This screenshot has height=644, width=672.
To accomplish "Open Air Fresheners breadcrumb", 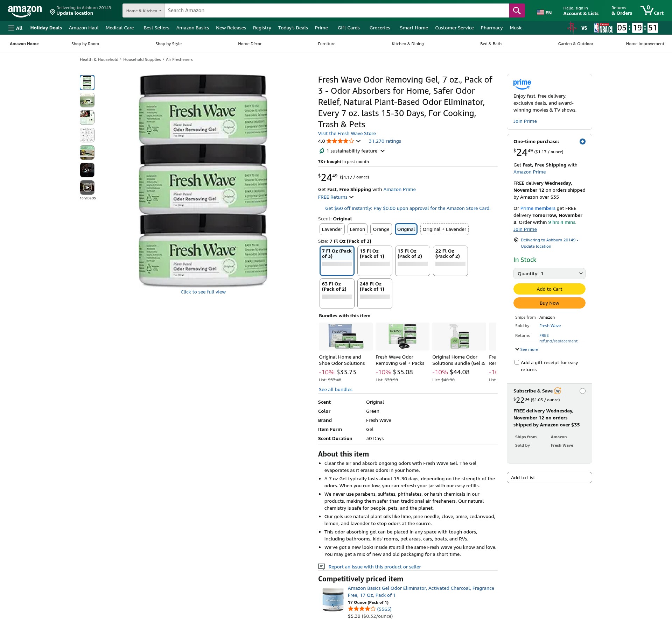I will point(179,59).
